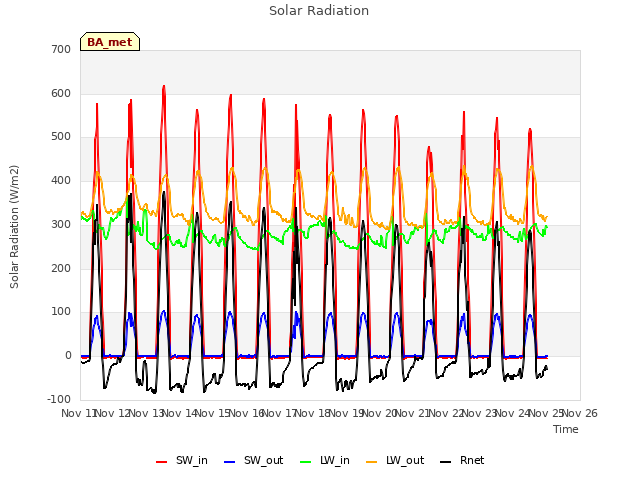Image resolution: width=640 pixels, height=480 pixels.
Task: Click the Nov 14 x-axis label
Action: [180, 413]
